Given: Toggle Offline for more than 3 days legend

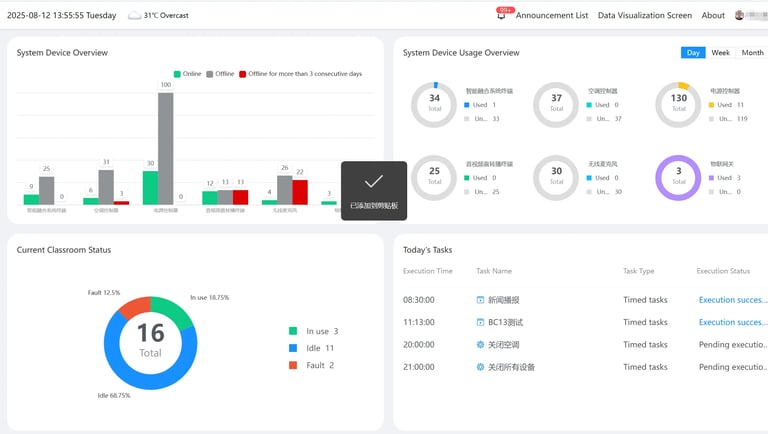Looking at the screenshot, I should [x=301, y=74].
